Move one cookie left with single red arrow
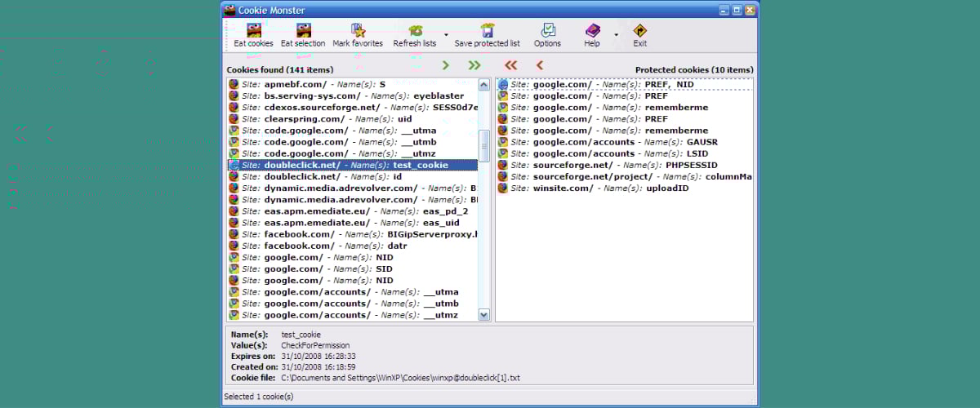 pos(540,65)
